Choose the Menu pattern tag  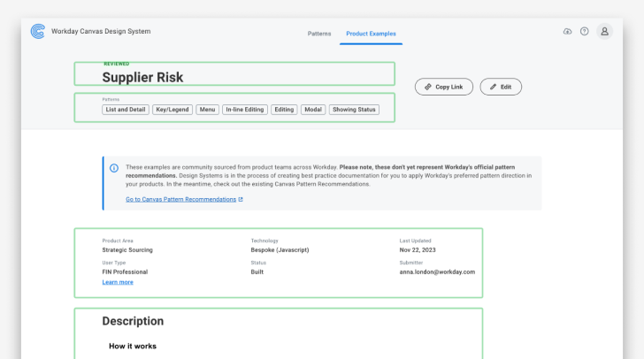208,110
